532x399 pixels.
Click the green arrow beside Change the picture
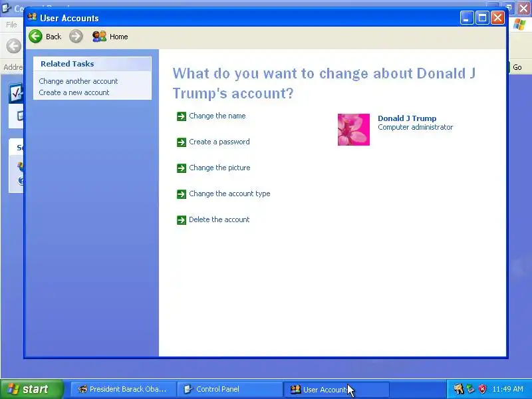182,168
